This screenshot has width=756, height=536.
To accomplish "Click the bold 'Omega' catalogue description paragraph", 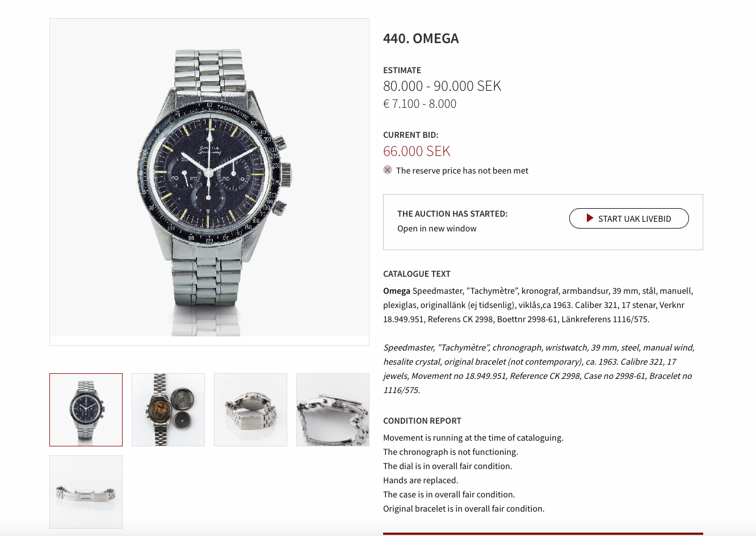I will 538,305.
